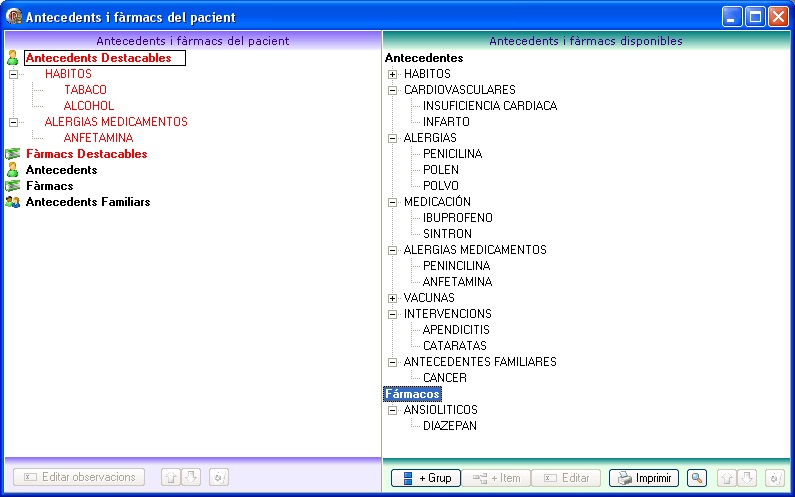Select PENICILINA under ALERGIAS
This screenshot has height=497, width=795.
pyautogui.click(x=452, y=154)
